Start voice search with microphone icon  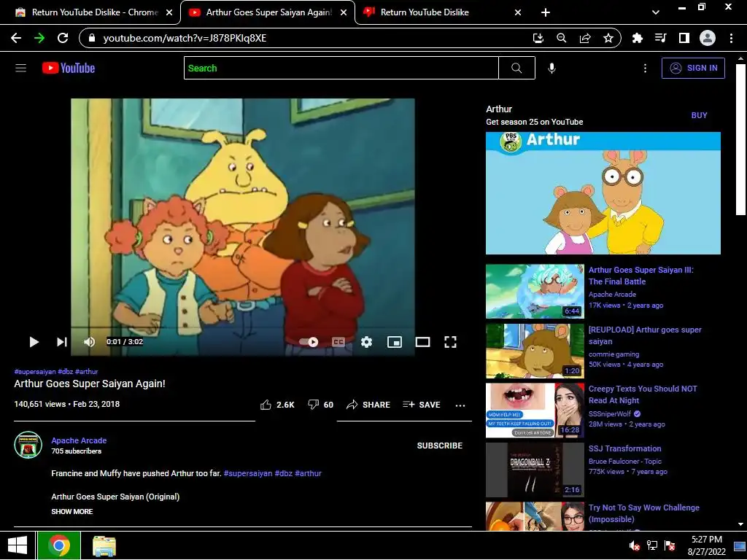[x=551, y=68]
